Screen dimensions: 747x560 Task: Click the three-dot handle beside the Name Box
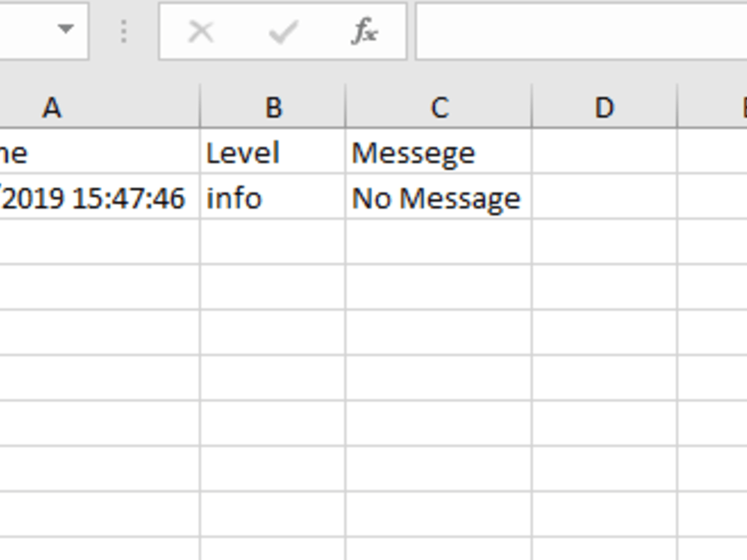click(x=123, y=32)
